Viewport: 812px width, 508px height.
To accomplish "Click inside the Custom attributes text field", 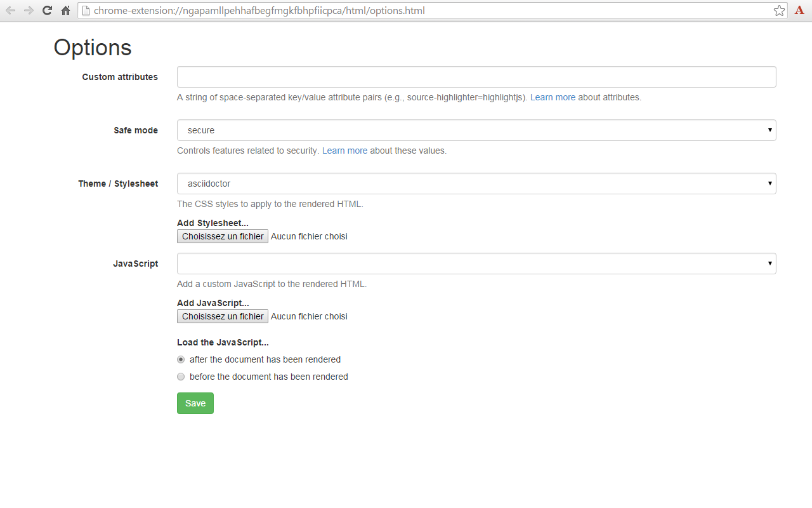I will point(476,76).
